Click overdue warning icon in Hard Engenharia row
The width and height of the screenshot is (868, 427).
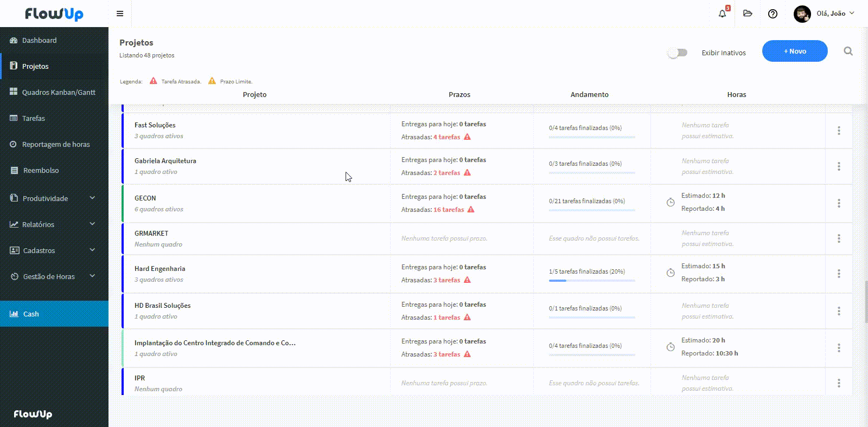click(467, 280)
